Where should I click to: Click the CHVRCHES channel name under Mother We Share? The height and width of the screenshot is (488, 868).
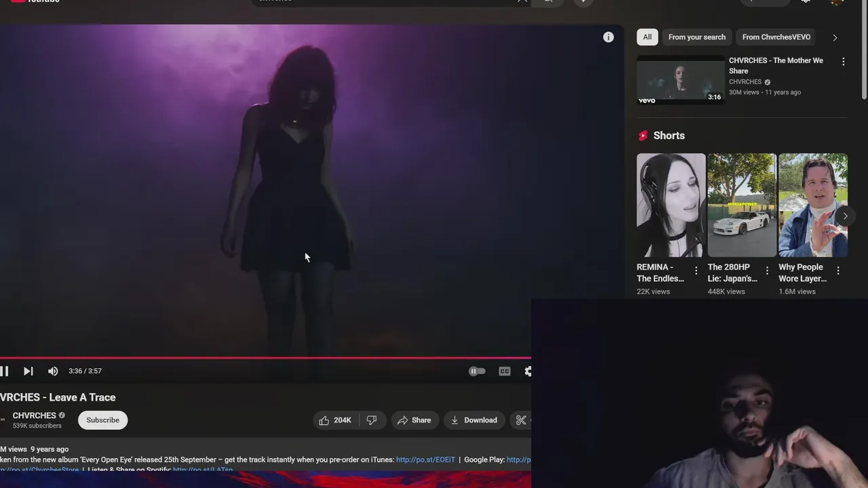745,81
